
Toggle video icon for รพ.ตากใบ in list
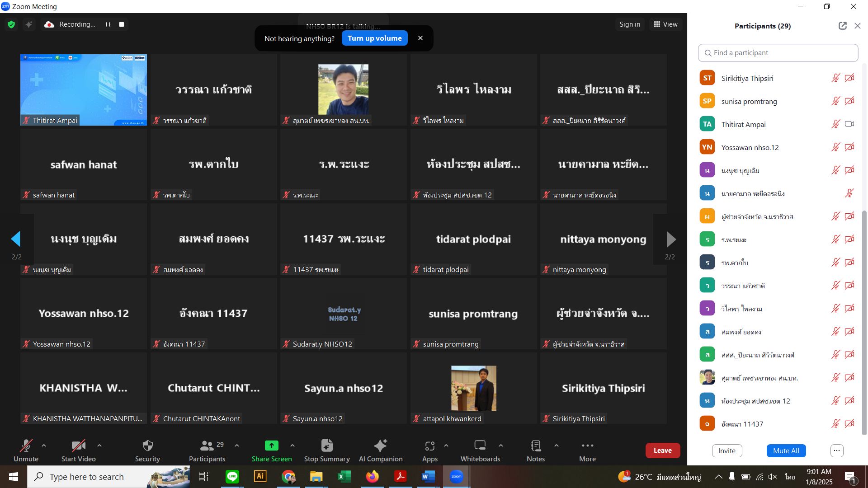(849, 263)
